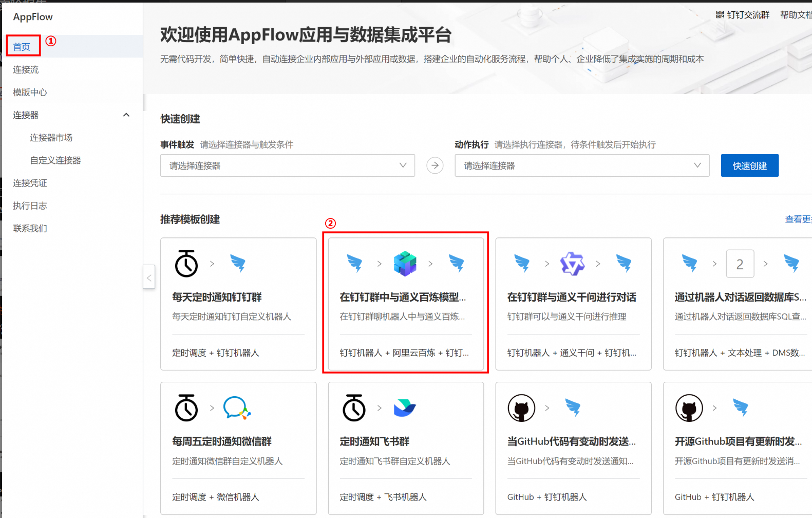Screen dimensions: 812x518
Task: Click first DingTalk icon on 通义百炼 card
Action: pyautogui.click(x=354, y=263)
